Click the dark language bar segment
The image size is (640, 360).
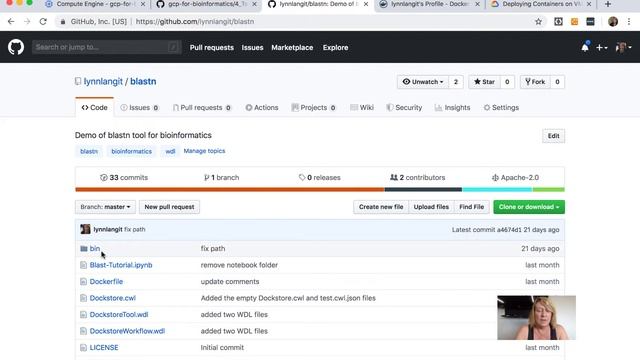point(423,189)
